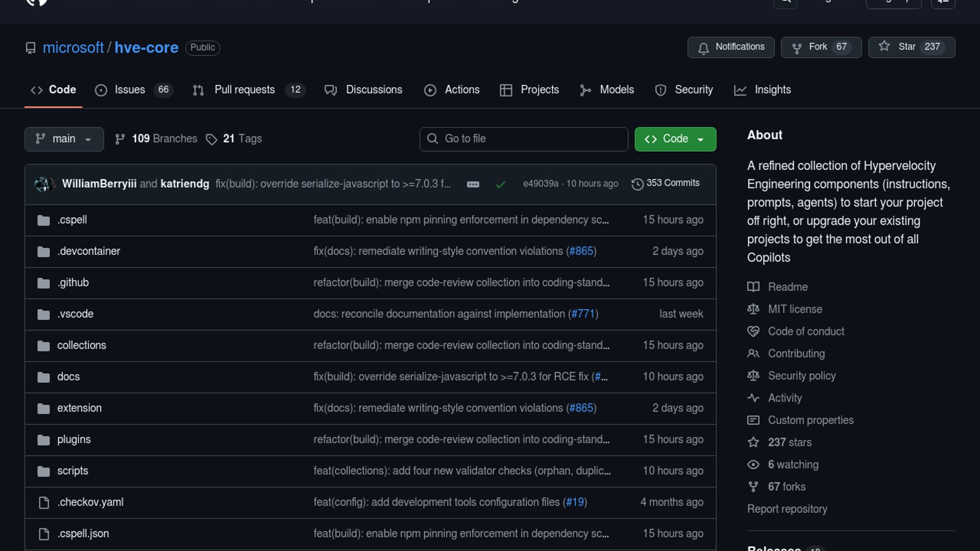
Task: Open commit history via 353 Commits clock icon
Action: [x=637, y=184]
